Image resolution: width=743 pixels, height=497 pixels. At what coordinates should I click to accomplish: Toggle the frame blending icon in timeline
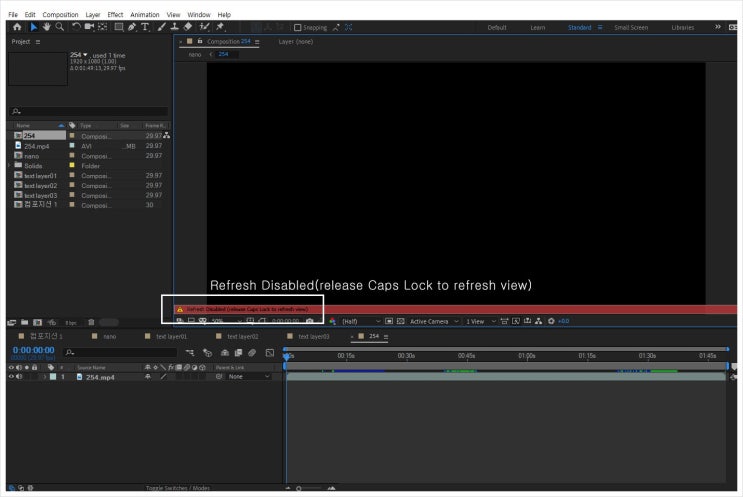pyautogui.click(x=238, y=352)
